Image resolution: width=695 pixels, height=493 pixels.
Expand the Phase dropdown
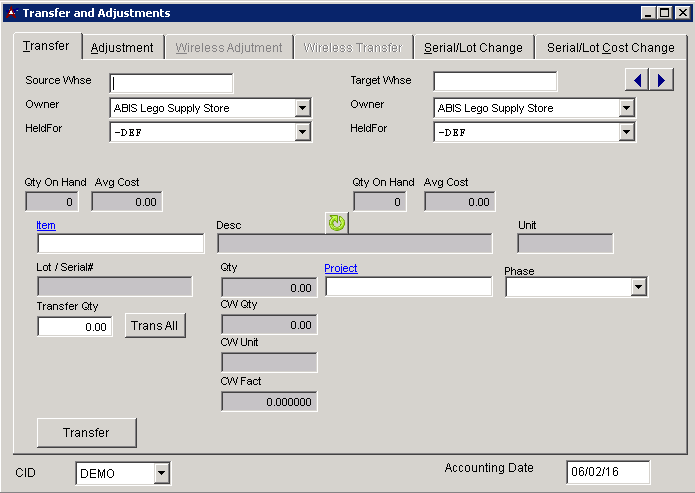pos(639,288)
